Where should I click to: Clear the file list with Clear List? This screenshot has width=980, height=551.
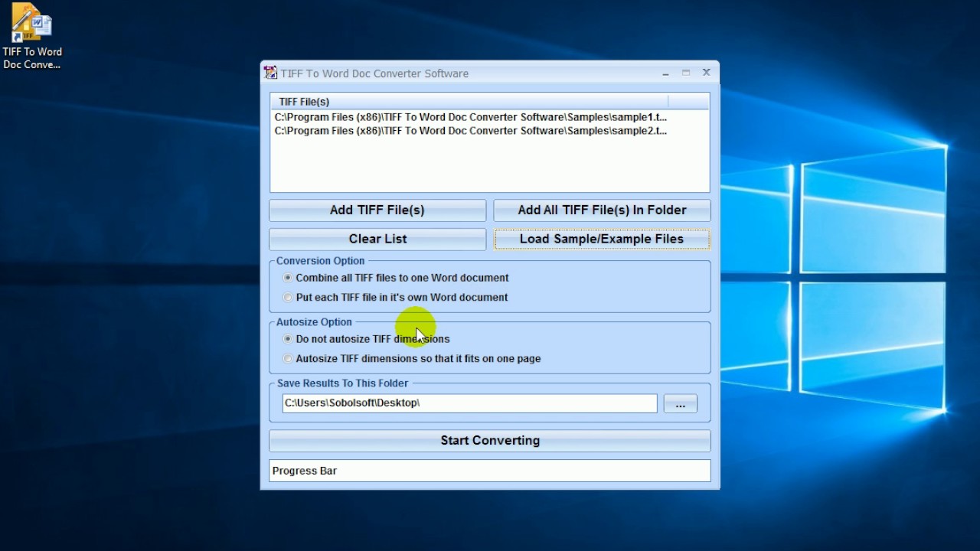[377, 239]
